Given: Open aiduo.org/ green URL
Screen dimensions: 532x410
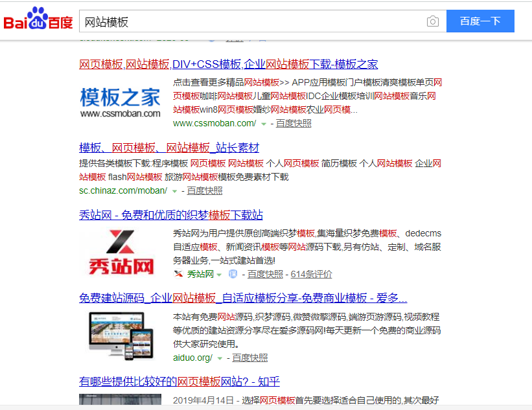Looking at the screenshot, I should pyautogui.click(x=192, y=358).
